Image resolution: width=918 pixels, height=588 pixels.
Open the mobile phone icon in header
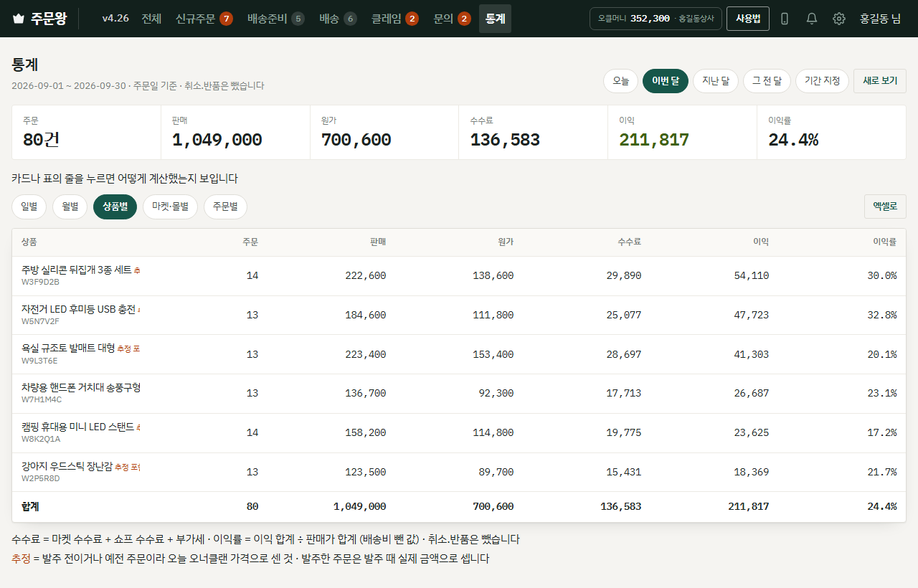point(785,19)
